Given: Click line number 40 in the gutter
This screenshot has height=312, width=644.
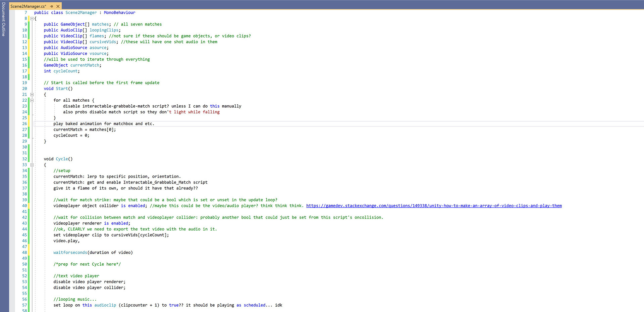Looking at the screenshot, I should tap(24, 206).
